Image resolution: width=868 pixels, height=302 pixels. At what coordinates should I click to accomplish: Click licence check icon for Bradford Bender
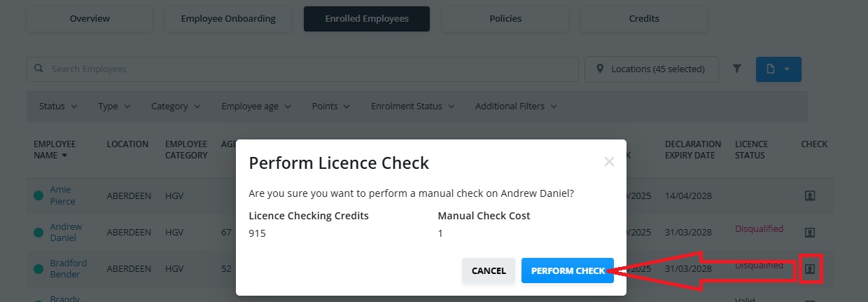[810, 268]
